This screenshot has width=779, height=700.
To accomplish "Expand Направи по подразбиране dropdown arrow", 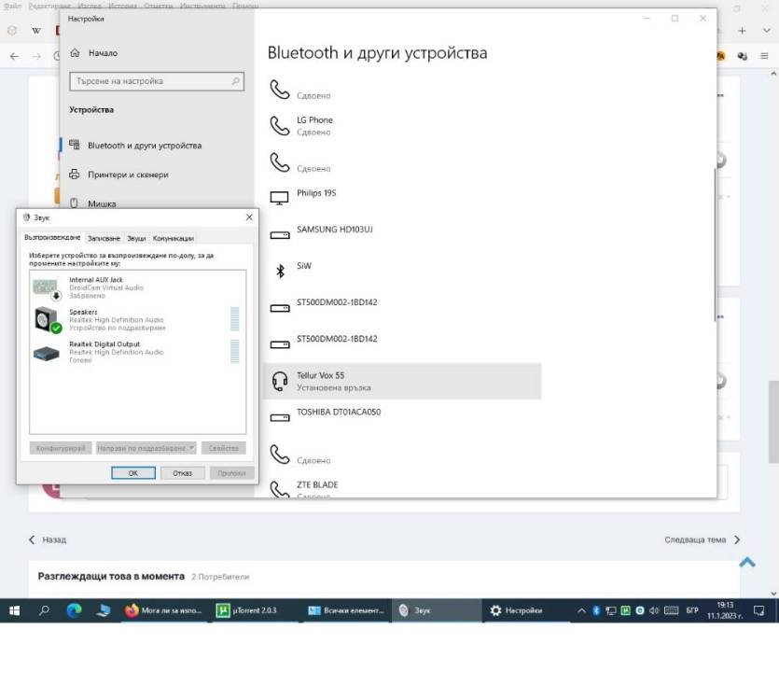I will [192, 448].
